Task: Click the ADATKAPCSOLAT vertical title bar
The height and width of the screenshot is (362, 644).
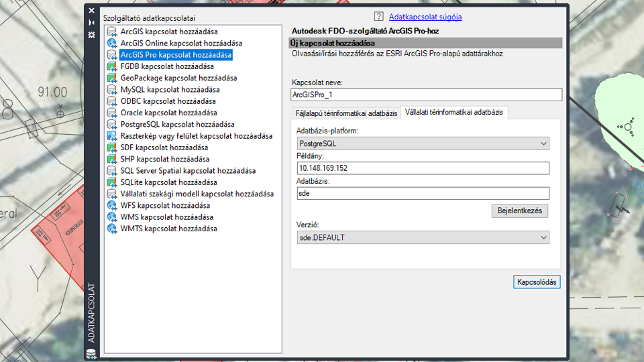Action: tap(91, 312)
